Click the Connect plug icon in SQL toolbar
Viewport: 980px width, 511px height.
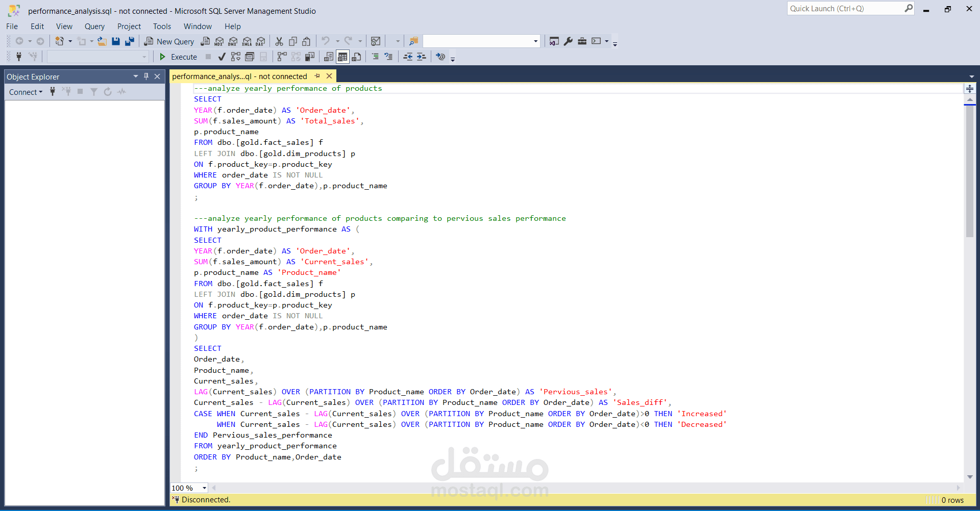[19, 57]
